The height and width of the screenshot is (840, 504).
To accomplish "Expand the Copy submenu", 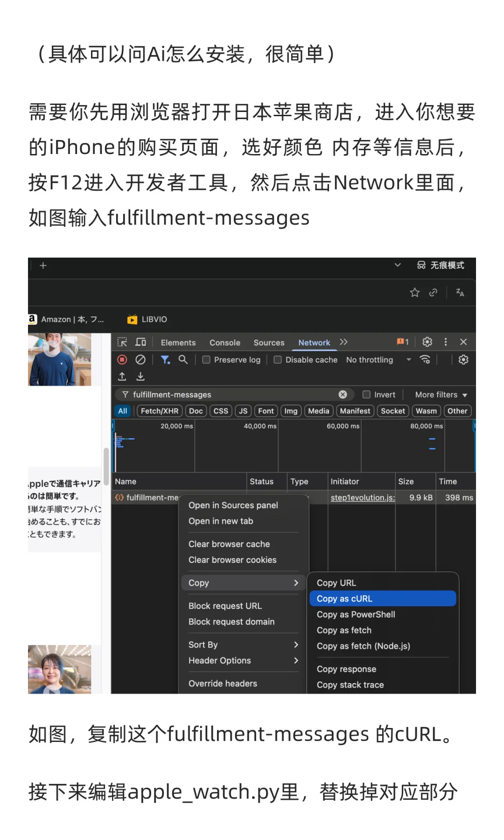I will pos(243,583).
